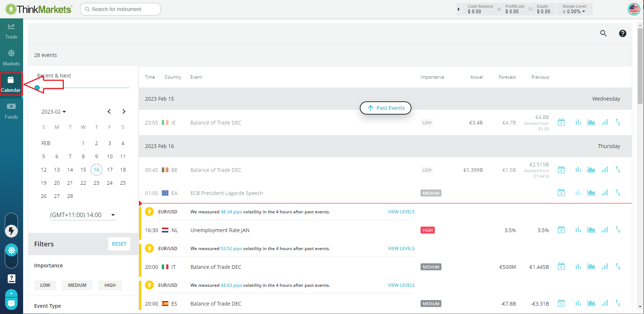Screen dimensions: 644x314
Task: Click the Importance column header
Action: tap(432, 77)
